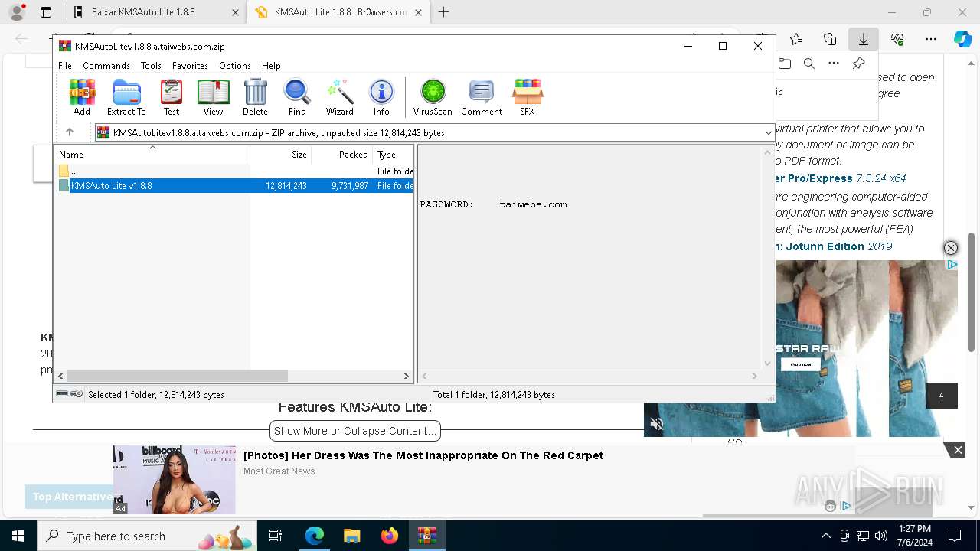Screen dimensions: 980x551
Task: Go up one folder level arrow
Action: click(70, 132)
